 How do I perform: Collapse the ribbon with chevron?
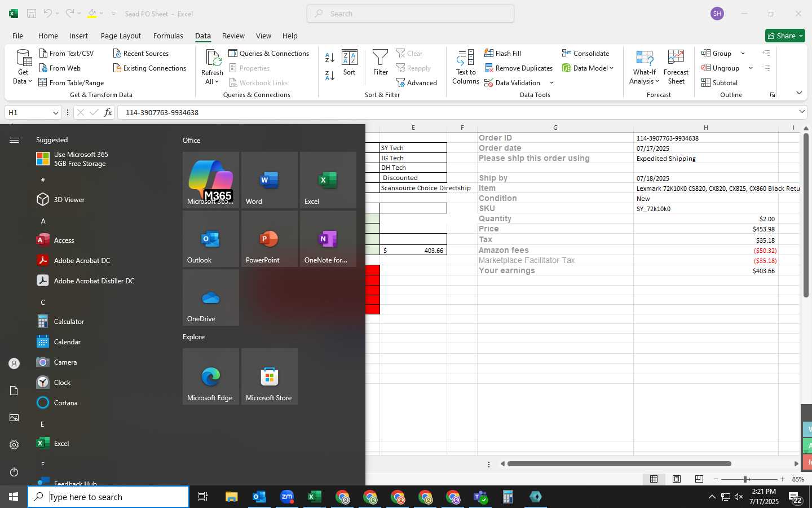[799, 93]
